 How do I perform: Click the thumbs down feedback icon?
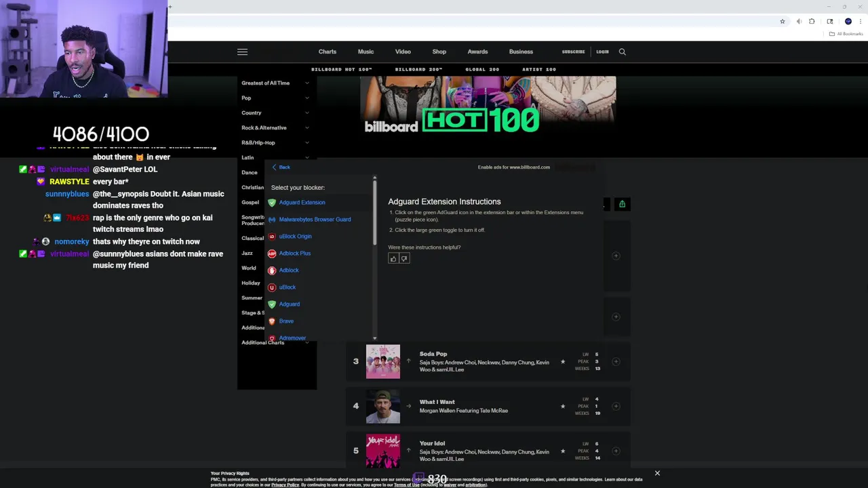(404, 258)
